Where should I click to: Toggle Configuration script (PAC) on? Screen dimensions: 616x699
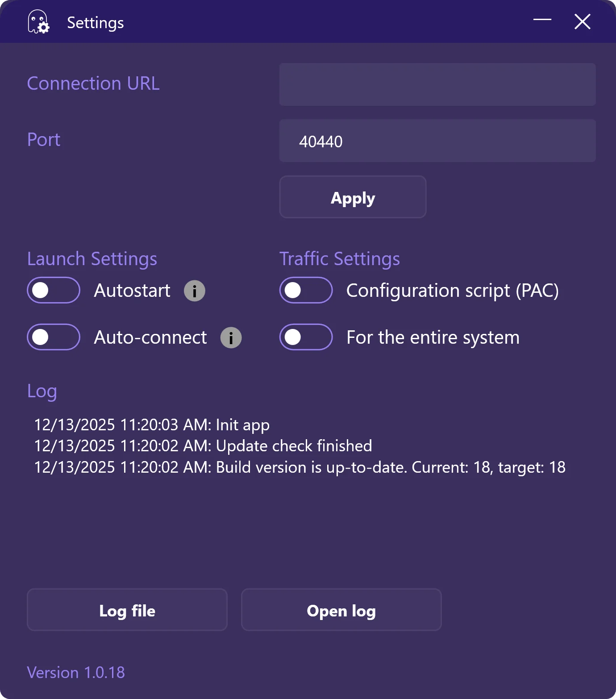(x=306, y=290)
